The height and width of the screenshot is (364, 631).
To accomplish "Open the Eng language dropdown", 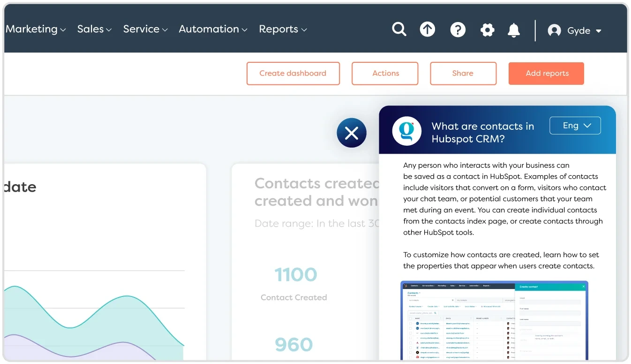I will [575, 125].
